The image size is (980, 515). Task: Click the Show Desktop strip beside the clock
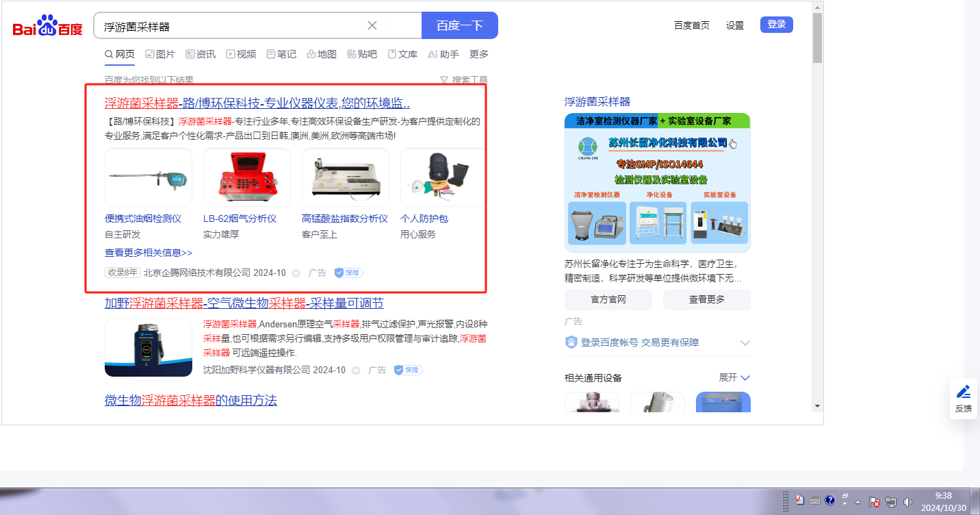pos(975,501)
